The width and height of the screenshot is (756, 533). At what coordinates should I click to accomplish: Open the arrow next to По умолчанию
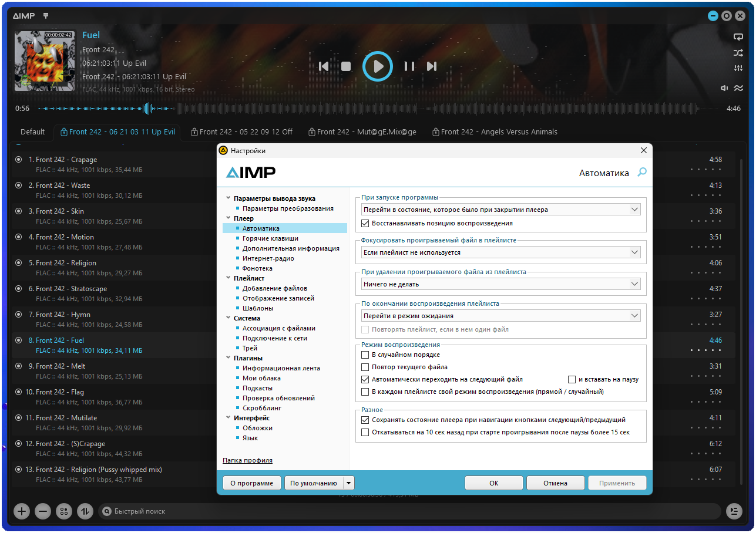pos(349,483)
